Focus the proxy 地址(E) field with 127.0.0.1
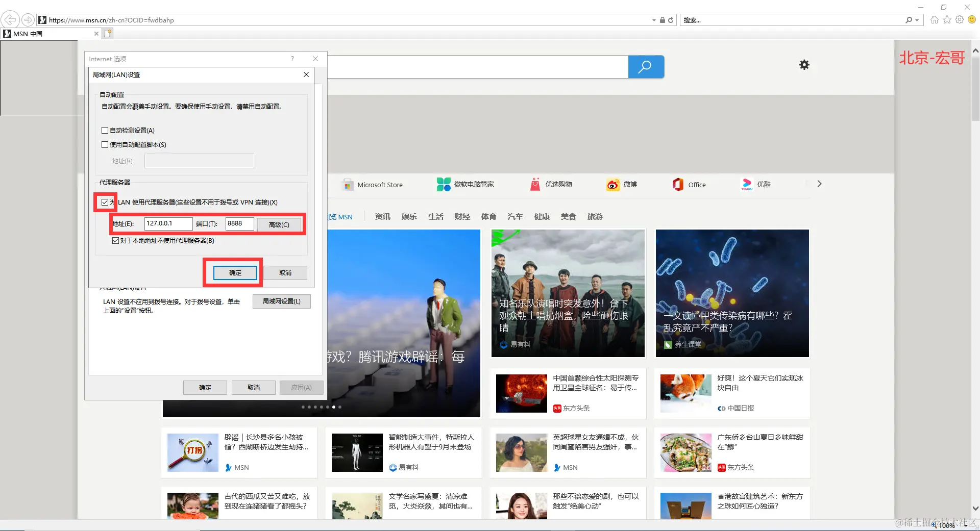 (168, 223)
